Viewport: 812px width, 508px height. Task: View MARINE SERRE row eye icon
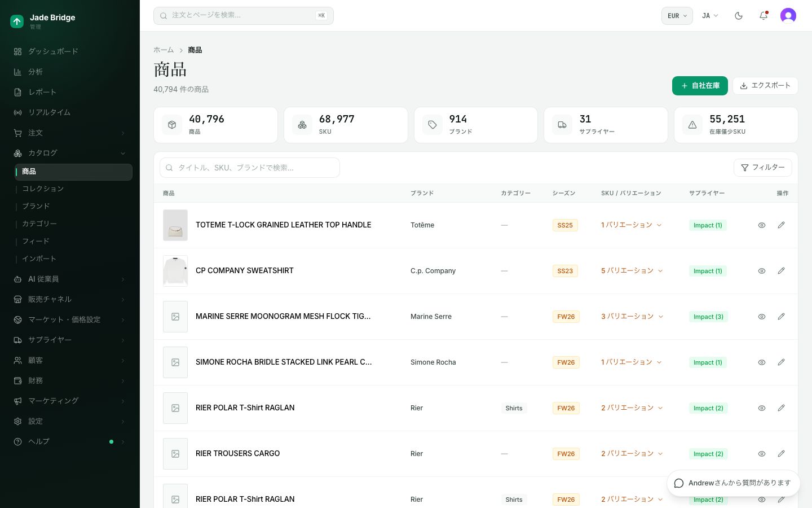click(761, 317)
